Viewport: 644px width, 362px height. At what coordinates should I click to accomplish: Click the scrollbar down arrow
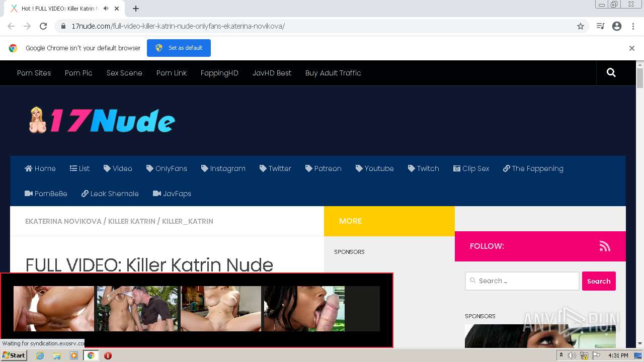[x=640, y=344]
